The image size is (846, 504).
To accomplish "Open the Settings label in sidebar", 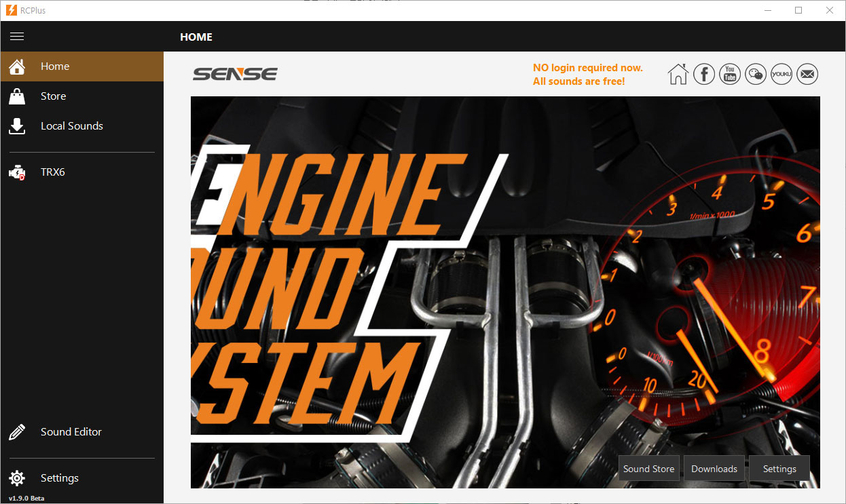I will pyautogui.click(x=60, y=478).
